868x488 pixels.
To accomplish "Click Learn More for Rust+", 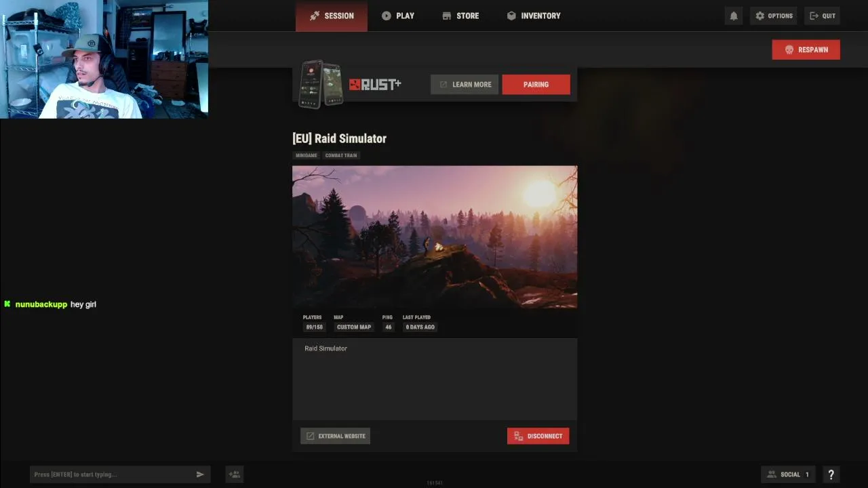I will [465, 85].
